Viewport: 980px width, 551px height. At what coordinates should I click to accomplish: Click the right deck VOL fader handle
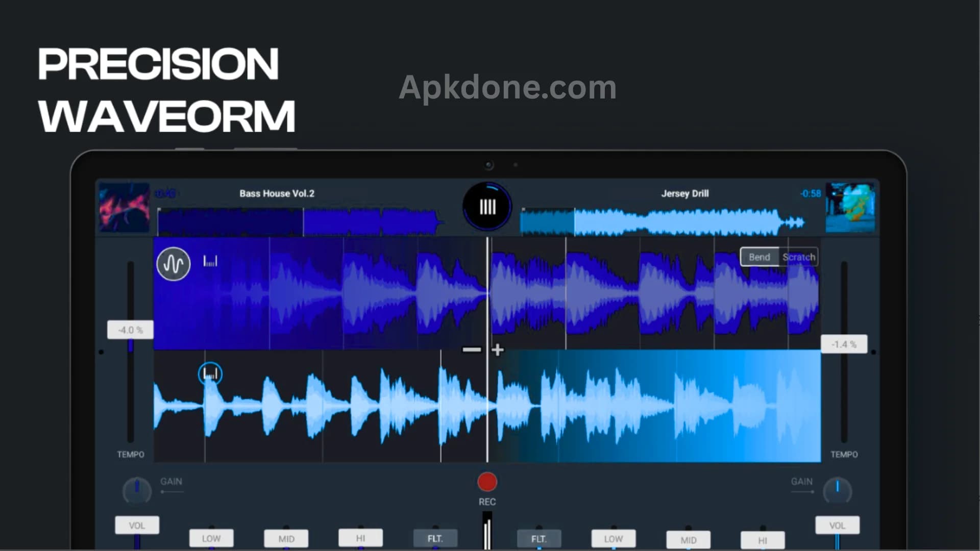tap(837, 525)
